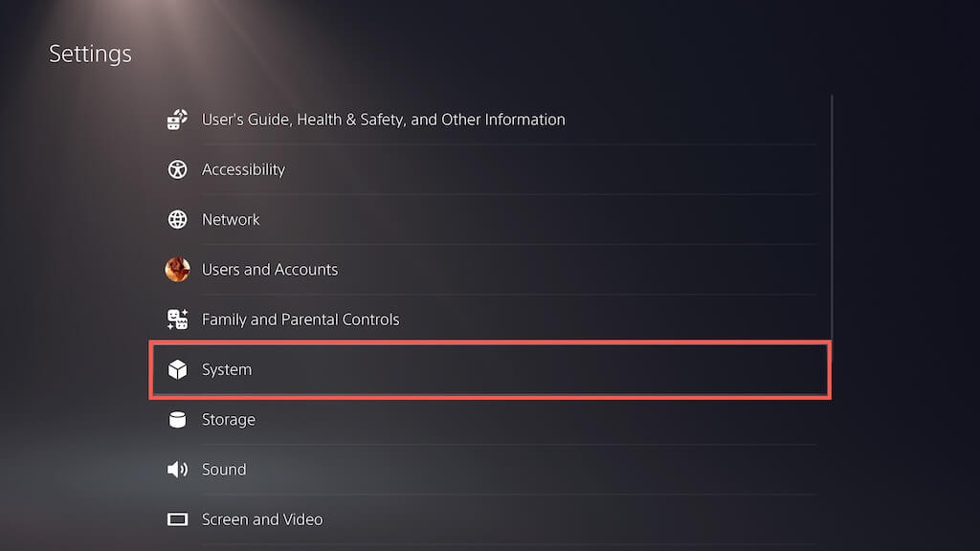The width and height of the screenshot is (980, 551).
Task: Click the System cube icon
Action: pyautogui.click(x=177, y=369)
